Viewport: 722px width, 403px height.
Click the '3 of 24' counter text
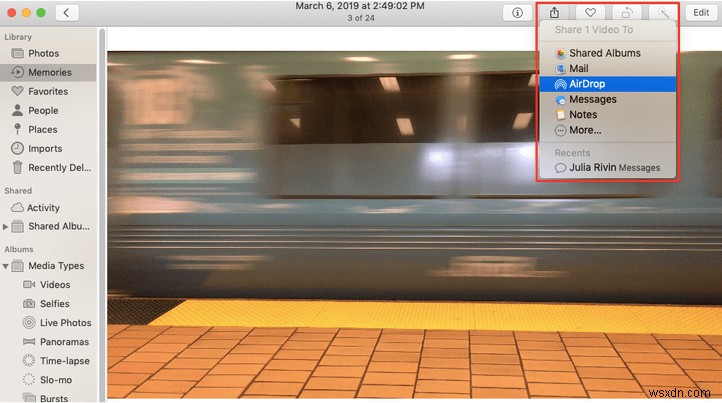point(361,18)
